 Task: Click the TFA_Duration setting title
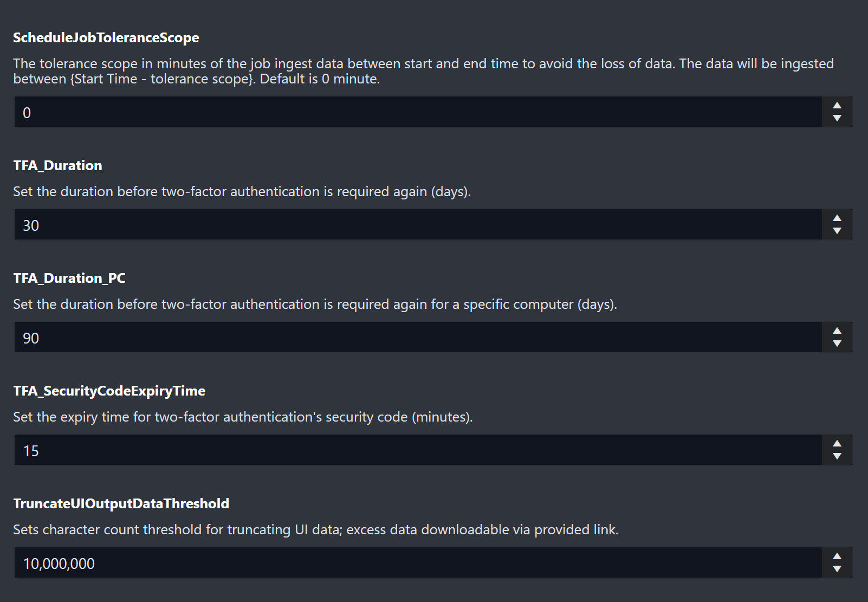click(x=58, y=165)
